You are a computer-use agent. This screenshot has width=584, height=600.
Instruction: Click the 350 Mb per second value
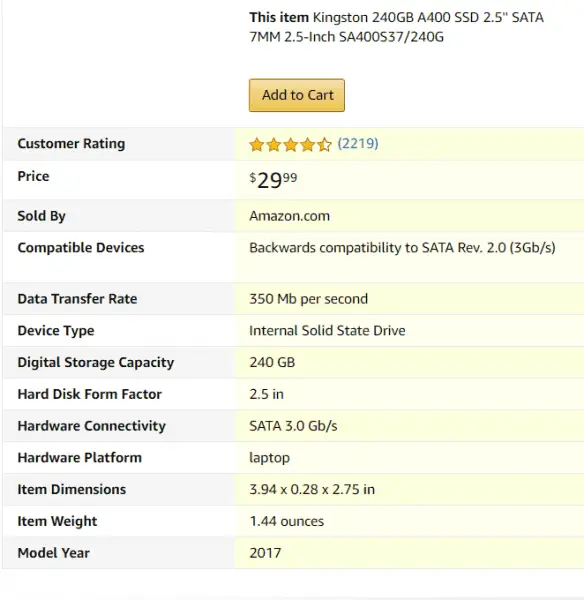tap(308, 299)
